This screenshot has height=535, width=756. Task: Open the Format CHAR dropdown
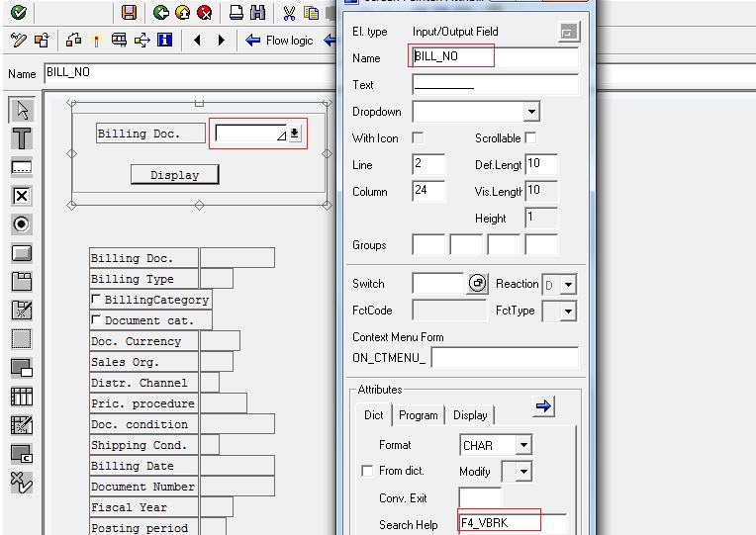coord(522,446)
